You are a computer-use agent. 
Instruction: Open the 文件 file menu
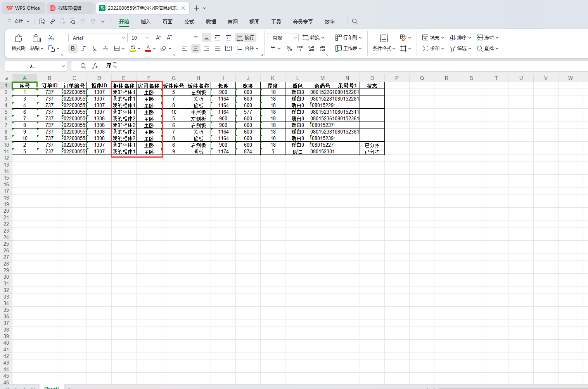[x=18, y=21]
